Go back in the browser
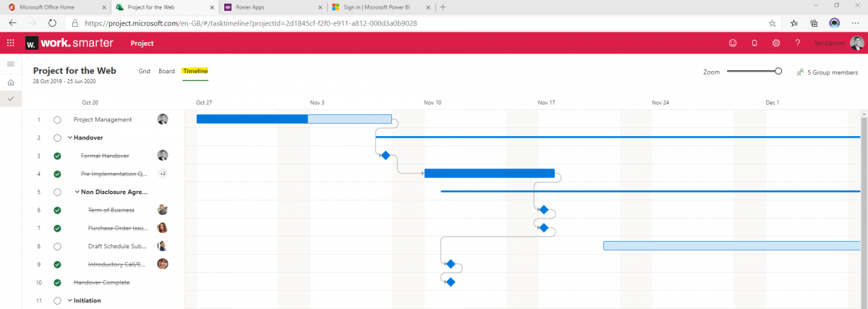 pos(12,22)
